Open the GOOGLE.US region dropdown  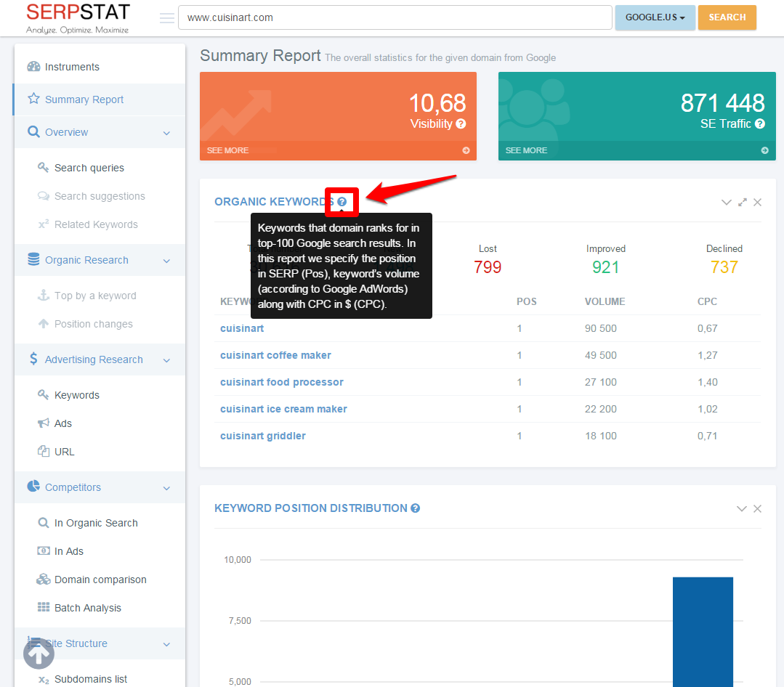pos(654,17)
